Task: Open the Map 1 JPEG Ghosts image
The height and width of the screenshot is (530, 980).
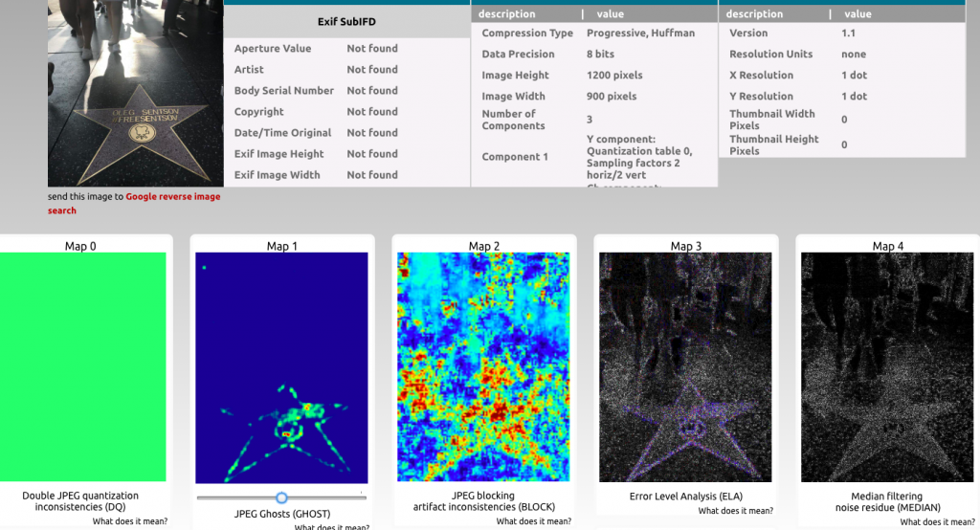Action: [x=282, y=368]
